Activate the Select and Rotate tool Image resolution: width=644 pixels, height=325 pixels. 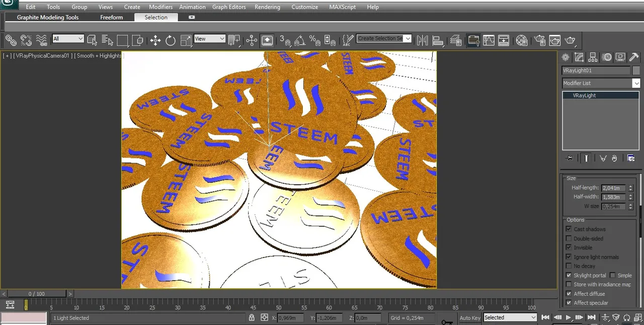click(171, 40)
